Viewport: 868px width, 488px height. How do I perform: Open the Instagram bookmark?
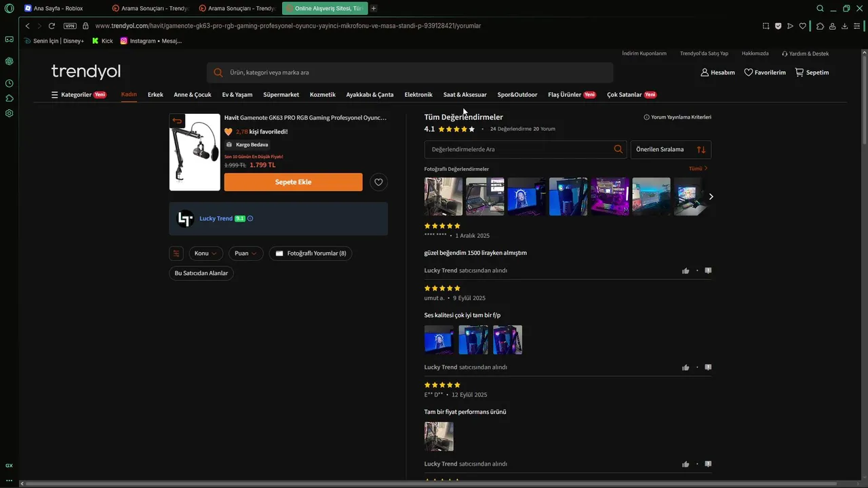(x=151, y=41)
